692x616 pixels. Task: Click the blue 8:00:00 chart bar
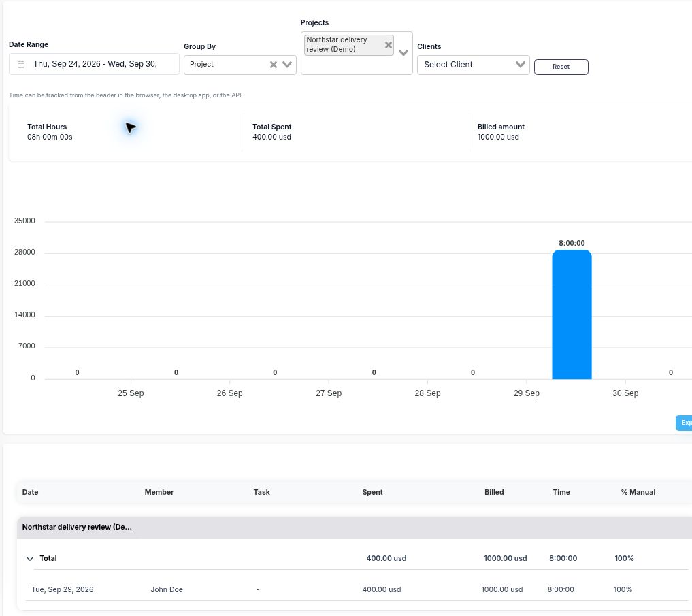572,314
